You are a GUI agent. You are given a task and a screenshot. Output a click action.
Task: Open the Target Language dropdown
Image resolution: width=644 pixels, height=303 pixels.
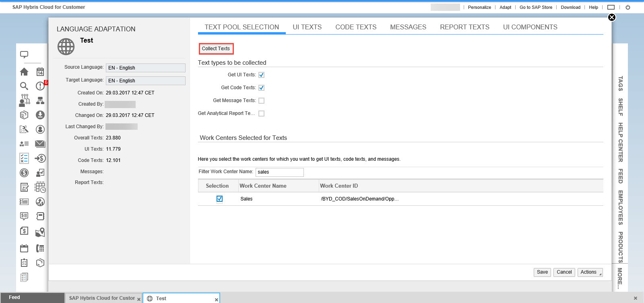click(146, 81)
